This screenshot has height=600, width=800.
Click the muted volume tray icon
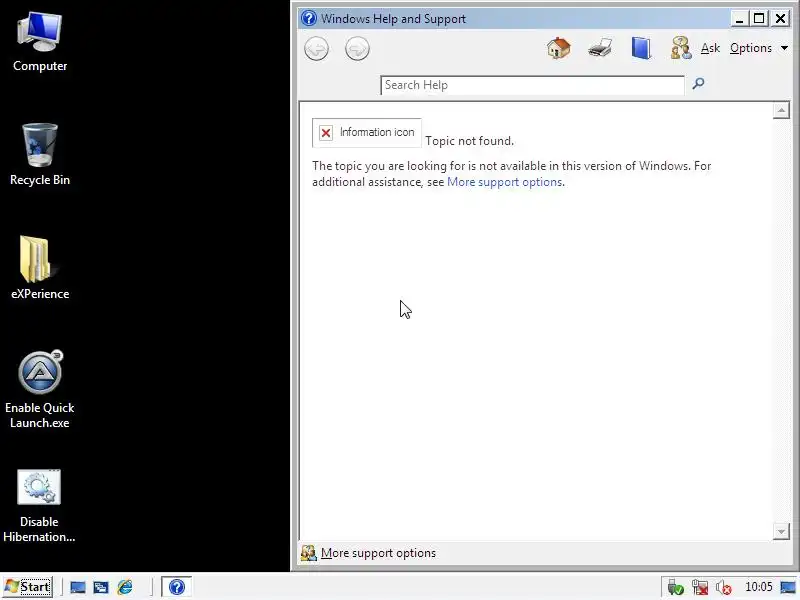pyautogui.click(x=723, y=587)
